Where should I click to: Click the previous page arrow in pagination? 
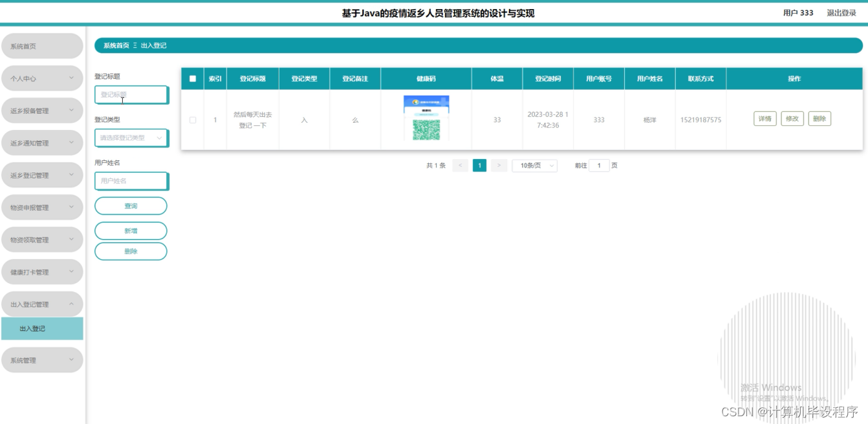(x=461, y=165)
